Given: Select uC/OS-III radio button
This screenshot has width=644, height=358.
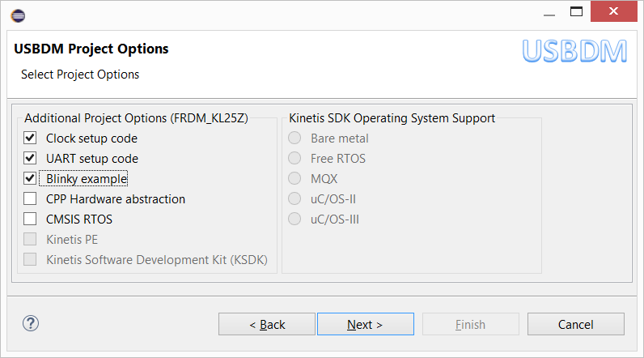Looking at the screenshot, I should pyautogui.click(x=295, y=219).
